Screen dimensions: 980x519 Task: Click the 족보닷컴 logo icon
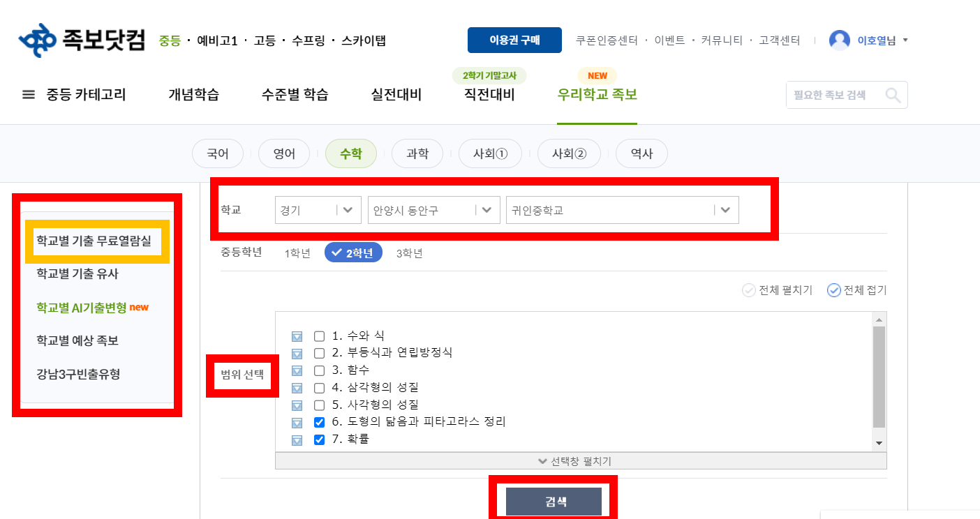coord(38,40)
